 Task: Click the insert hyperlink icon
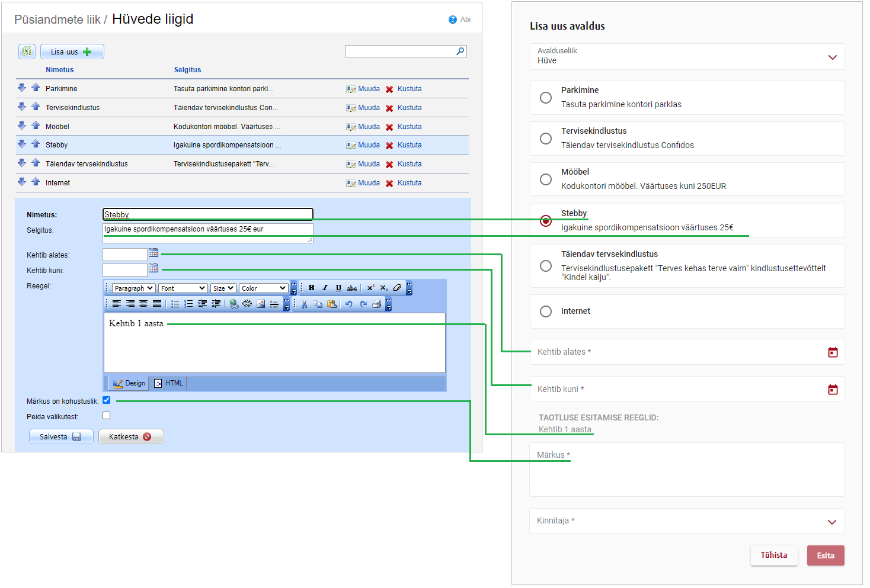tap(234, 304)
